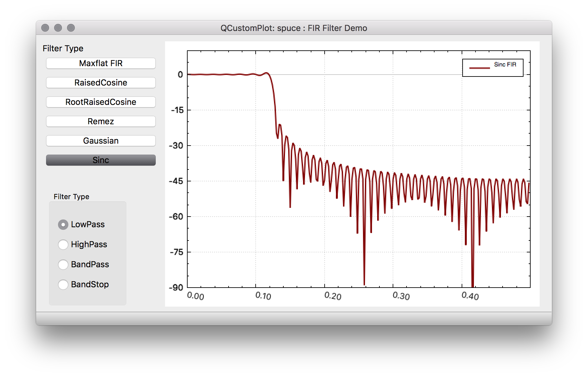This screenshot has width=588, height=377.
Task: Choose the RaisedCosine filter
Action: (x=101, y=83)
